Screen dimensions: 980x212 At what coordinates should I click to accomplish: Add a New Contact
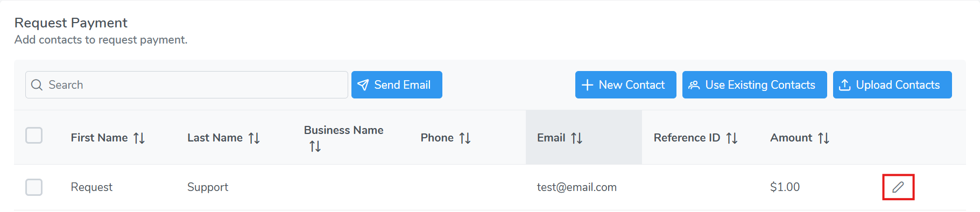click(x=625, y=85)
